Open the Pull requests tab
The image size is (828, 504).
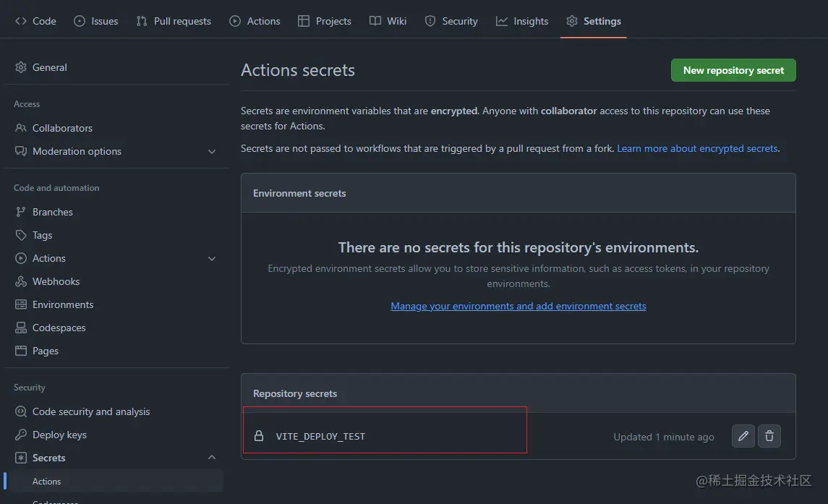(174, 21)
